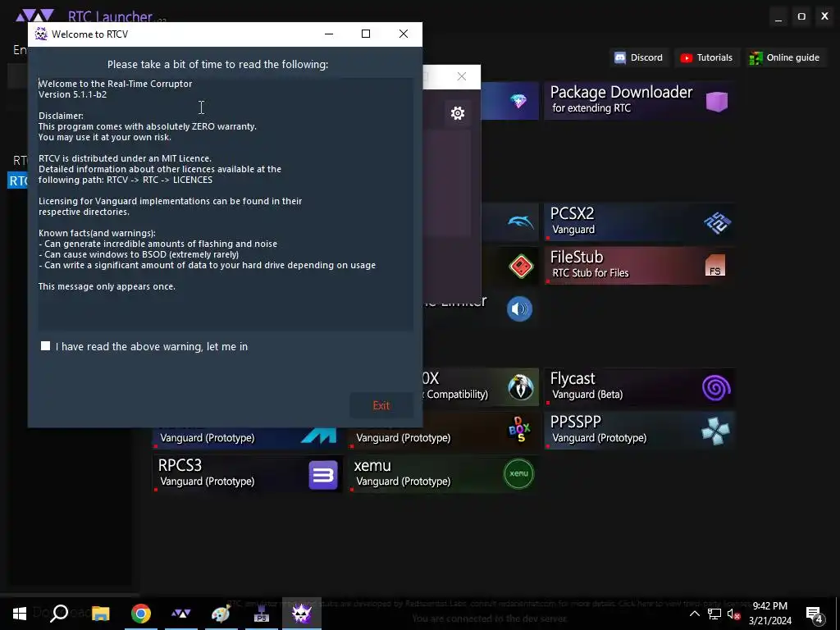The height and width of the screenshot is (630, 840).
Task: Open the Tutorials YouTube link
Action: click(x=706, y=57)
